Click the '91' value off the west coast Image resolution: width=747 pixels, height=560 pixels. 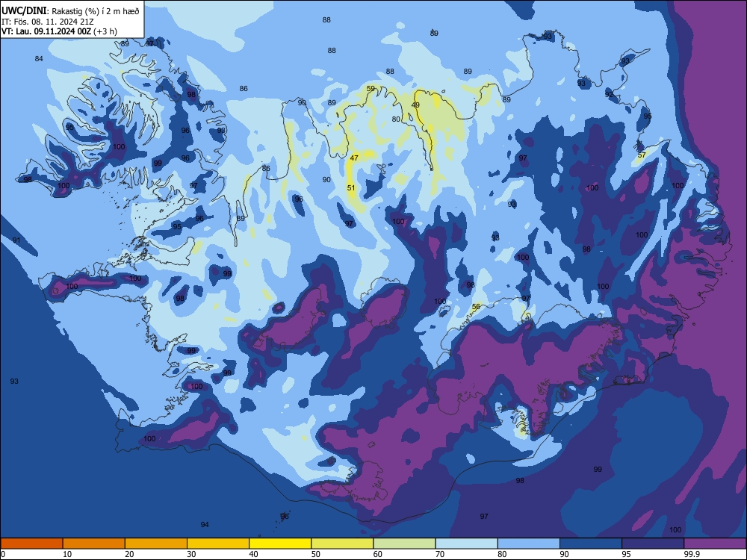(x=16, y=240)
